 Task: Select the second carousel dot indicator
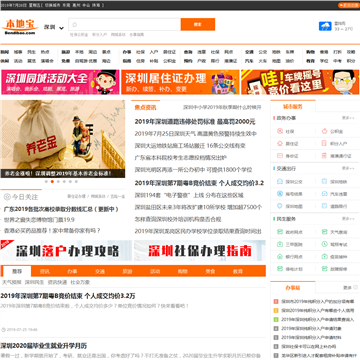coord(52,182)
